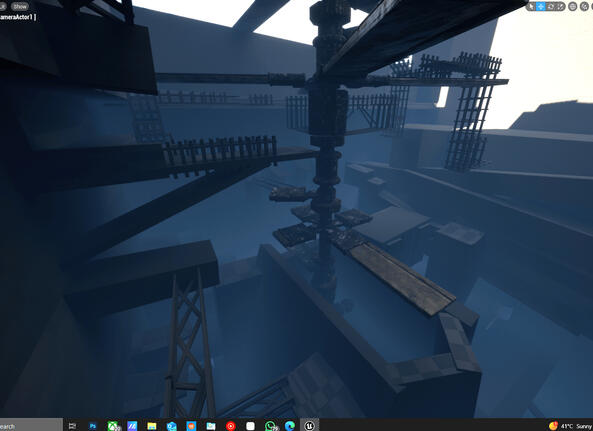This screenshot has height=431, width=593.
Task: Open the photos folder app in taskbar
Action: coord(211,426)
